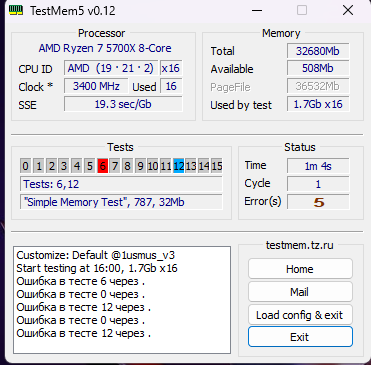Click the blue test box 12

178,166
